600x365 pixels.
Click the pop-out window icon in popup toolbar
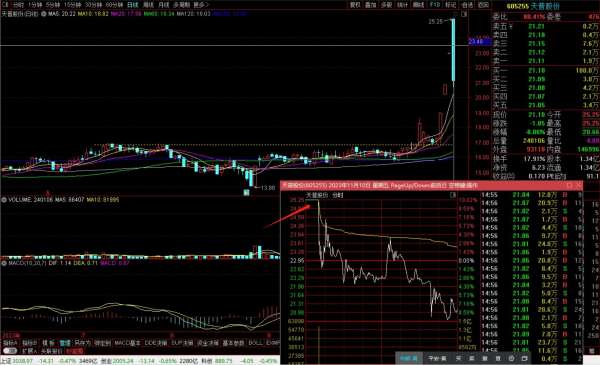525,358
